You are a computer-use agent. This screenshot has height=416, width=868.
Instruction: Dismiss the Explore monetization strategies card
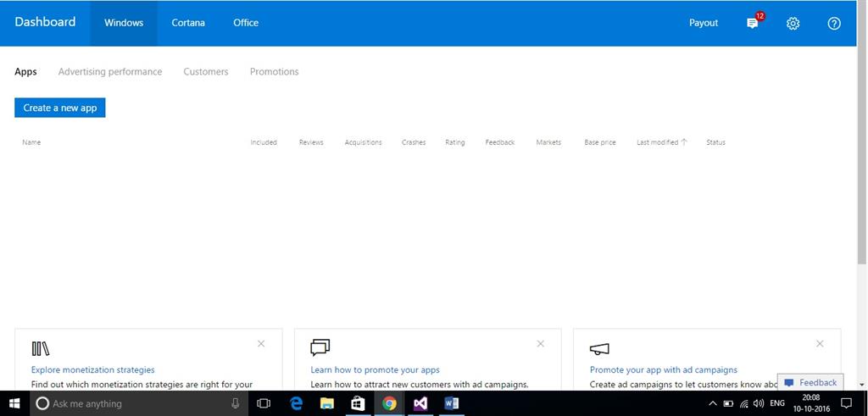tap(261, 343)
